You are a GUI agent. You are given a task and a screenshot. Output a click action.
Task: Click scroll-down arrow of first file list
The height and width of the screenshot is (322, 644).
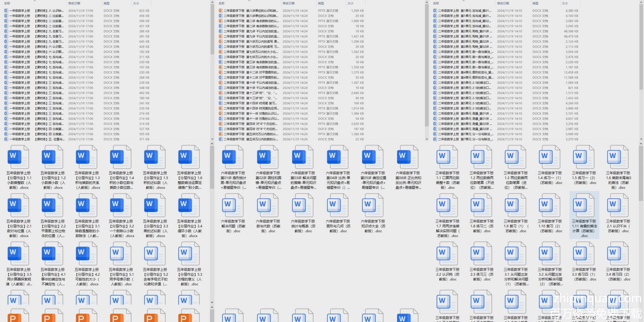(212, 139)
